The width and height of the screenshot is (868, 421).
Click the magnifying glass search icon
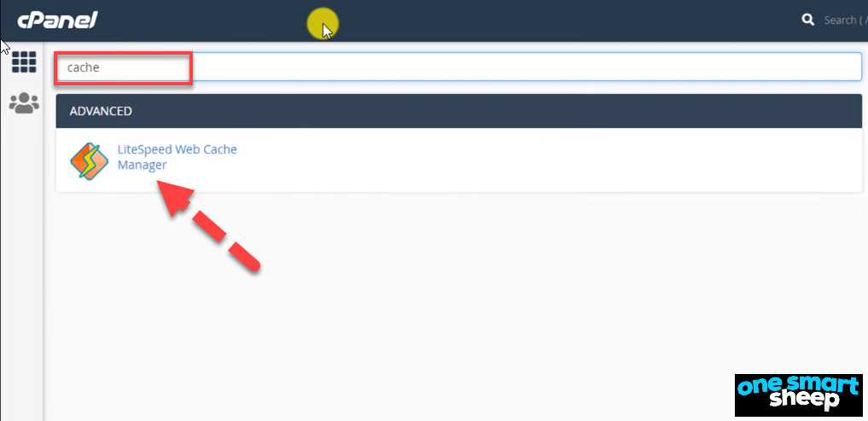pyautogui.click(x=807, y=20)
